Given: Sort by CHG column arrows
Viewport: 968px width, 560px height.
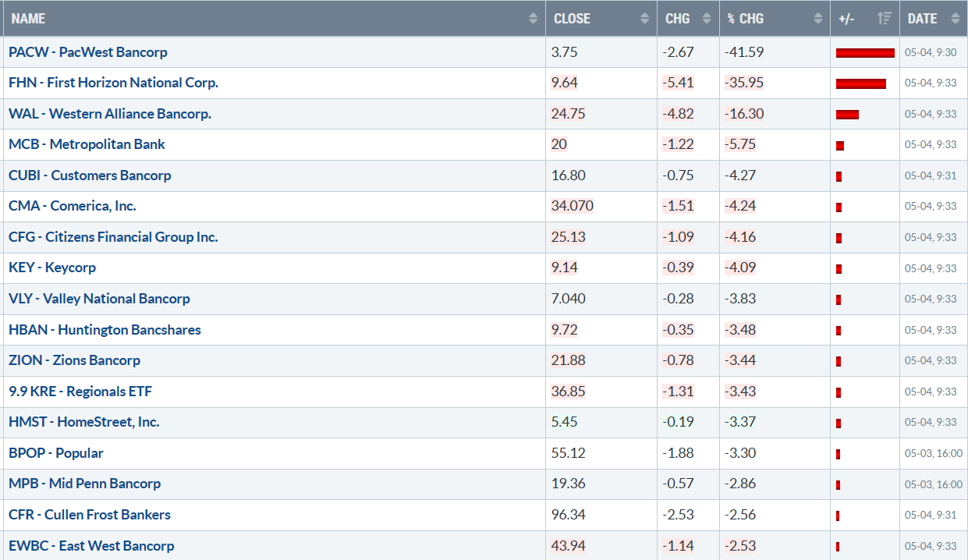Looking at the screenshot, I should 707,19.
